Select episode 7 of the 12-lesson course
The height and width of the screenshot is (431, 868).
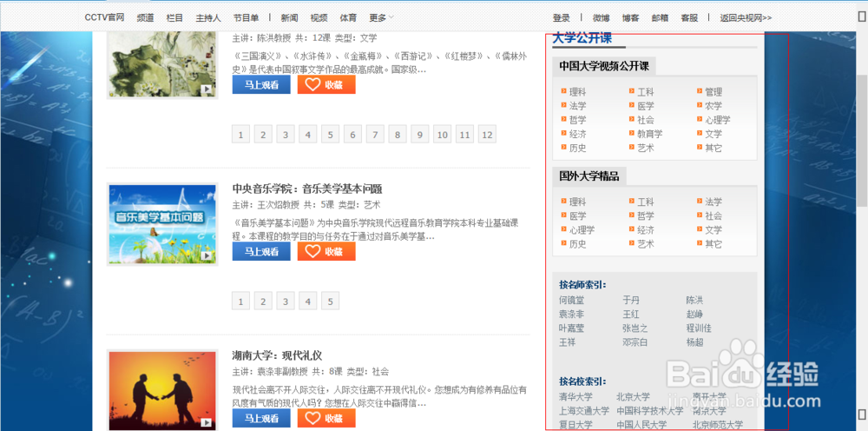[x=375, y=134]
